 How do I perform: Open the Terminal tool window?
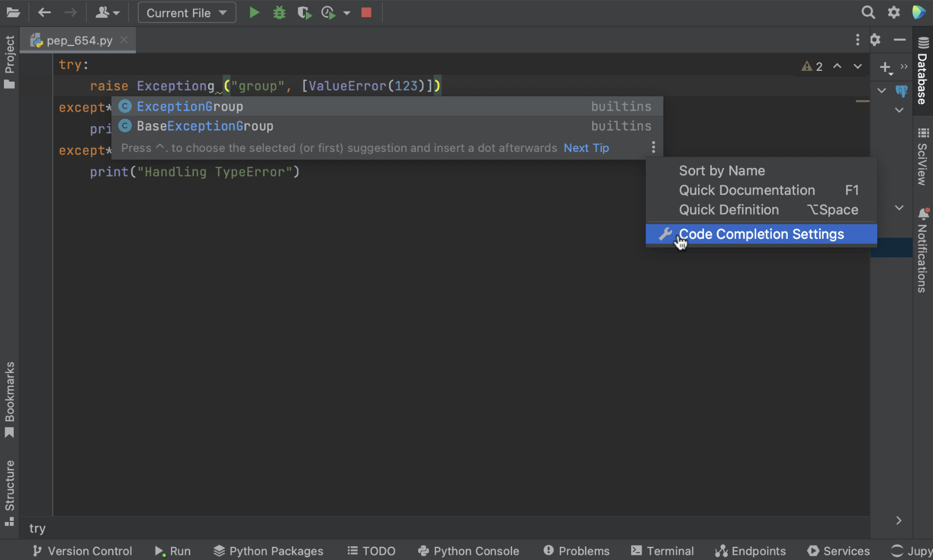coord(662,551)
